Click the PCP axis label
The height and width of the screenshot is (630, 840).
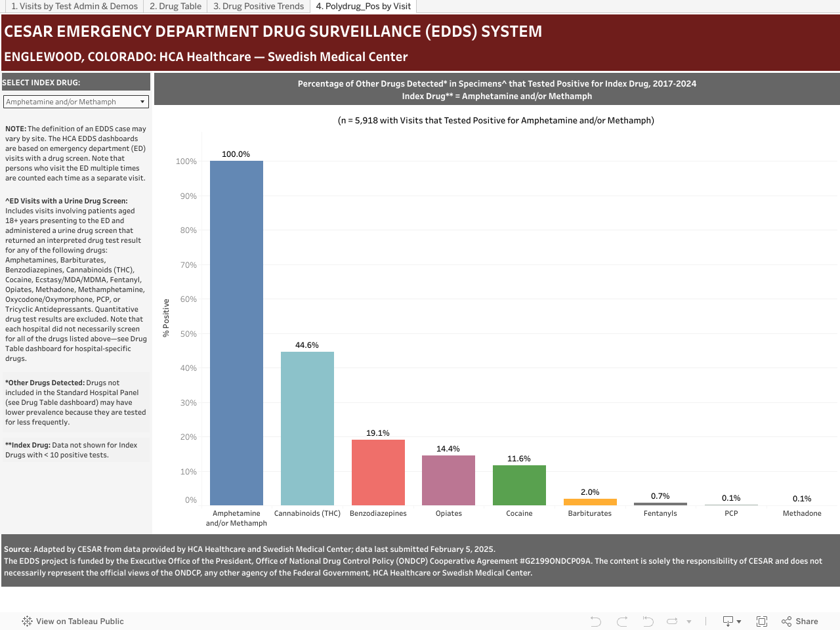pyautogui.click(x=731, y=513)
